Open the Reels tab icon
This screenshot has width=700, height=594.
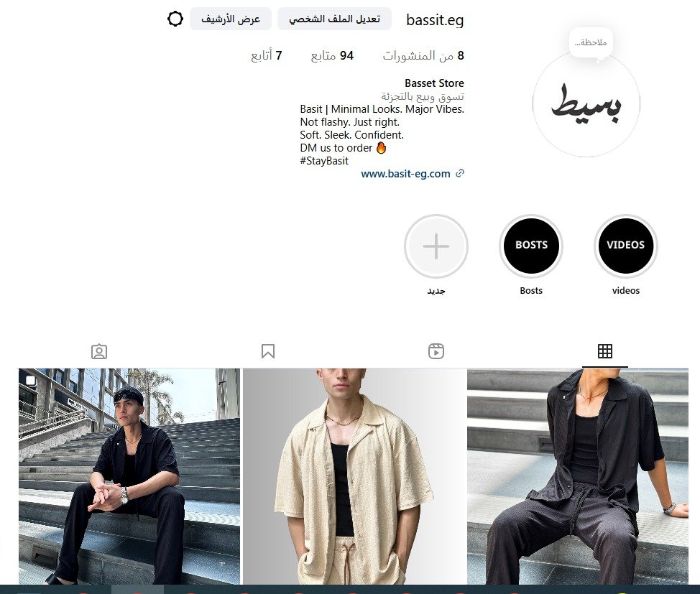tap(436, 351)
